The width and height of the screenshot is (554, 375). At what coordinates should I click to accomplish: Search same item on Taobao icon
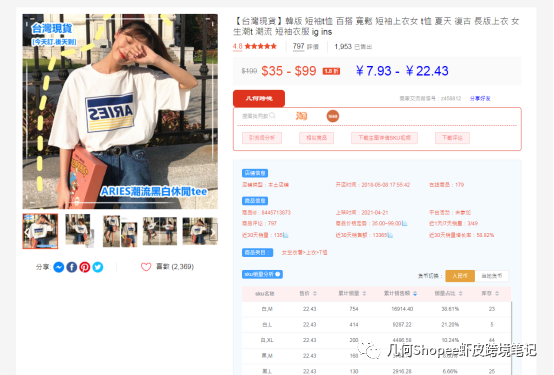[x=301, y=116]
